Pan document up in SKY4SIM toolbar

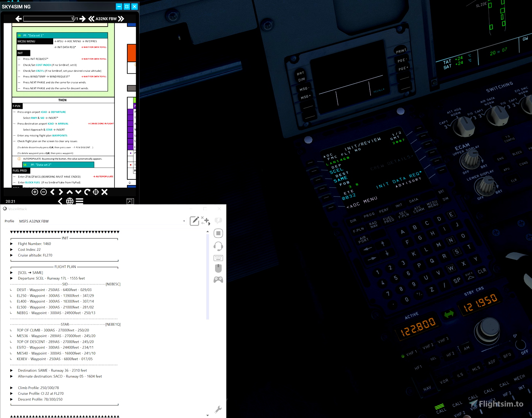pos(70,192)
